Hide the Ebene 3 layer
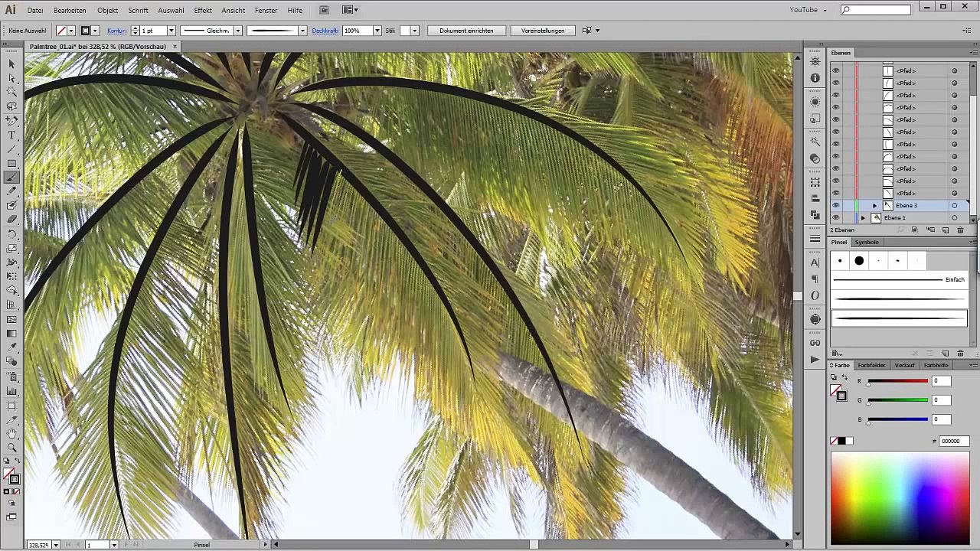The height and width of the screenshot is (551, 980). coord(835,206)
